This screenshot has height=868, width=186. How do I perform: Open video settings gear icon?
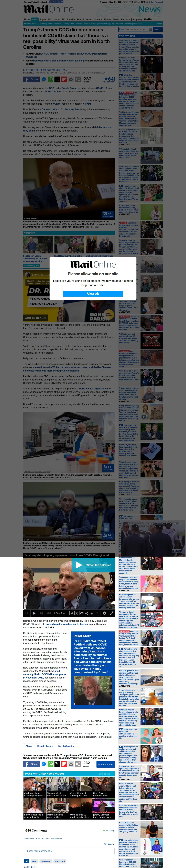pos(104,613)
